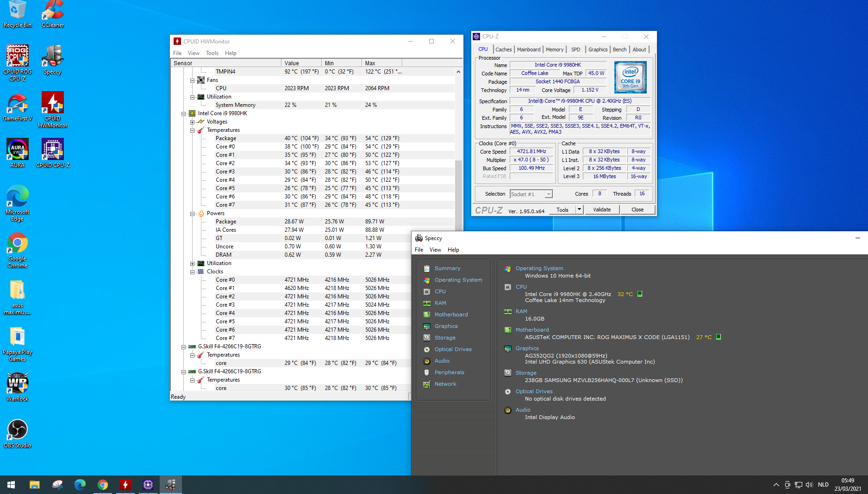This screenshot has height=494, width=868.
Task: Open the CPUID CPU-Z desktop shortcut
Action: click(x=53, y=153)
